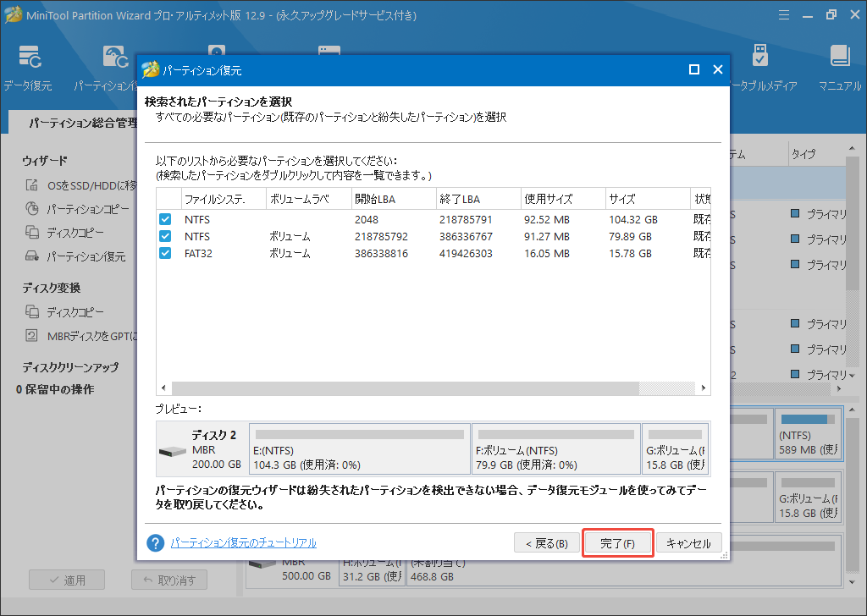Uncheck the NTFS ボリューム partition at 218785792
The height and width of the screenshot is (616, 867).
pos(165,236)
